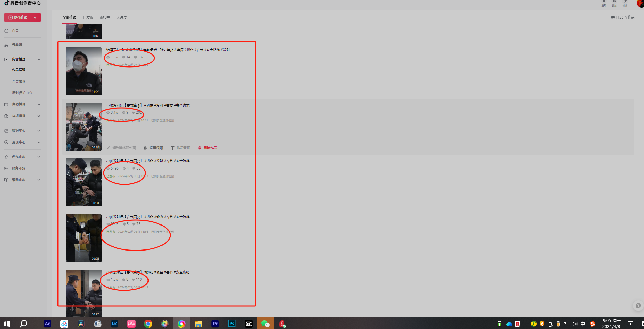This screenshot has width=644, height=329.
Task: Click the 9:05 clock in taskbar
Action: pos(611,324)
